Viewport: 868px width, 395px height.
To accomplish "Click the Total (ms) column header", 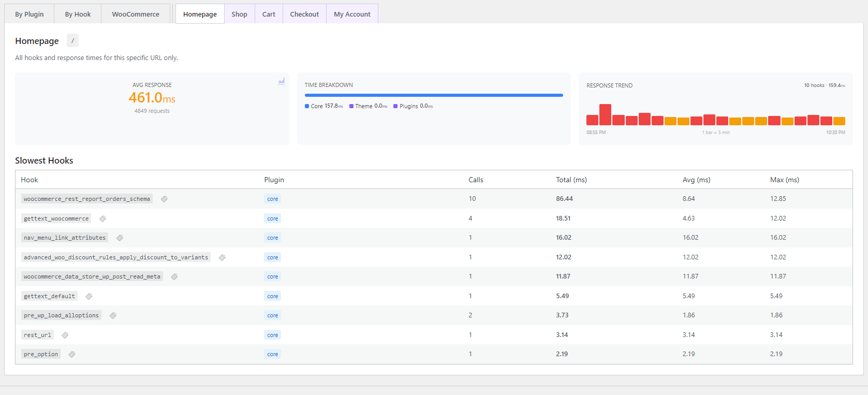I will click(x=571, y=180).
